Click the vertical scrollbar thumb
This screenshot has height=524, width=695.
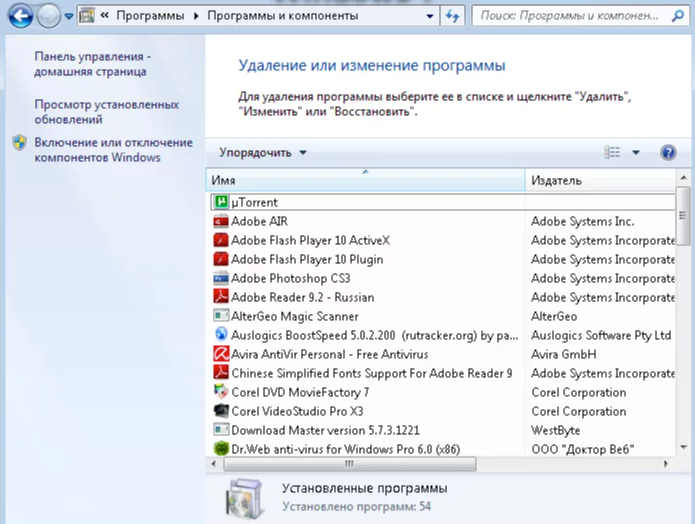tap(683, 216)
